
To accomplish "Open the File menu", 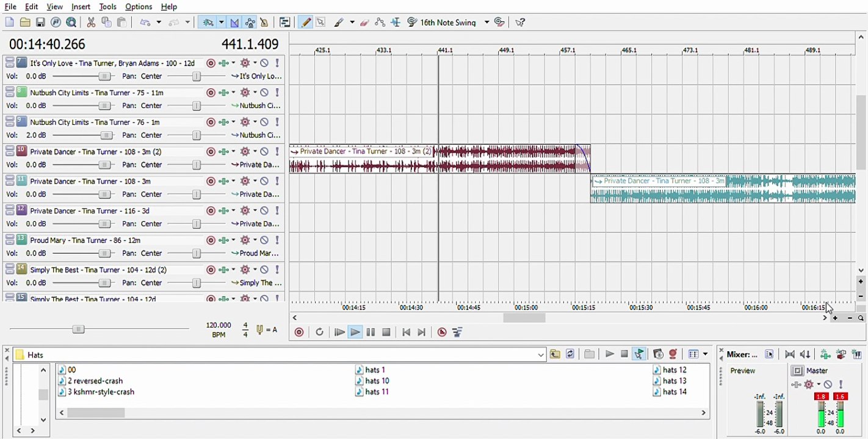I will point(10,7).
